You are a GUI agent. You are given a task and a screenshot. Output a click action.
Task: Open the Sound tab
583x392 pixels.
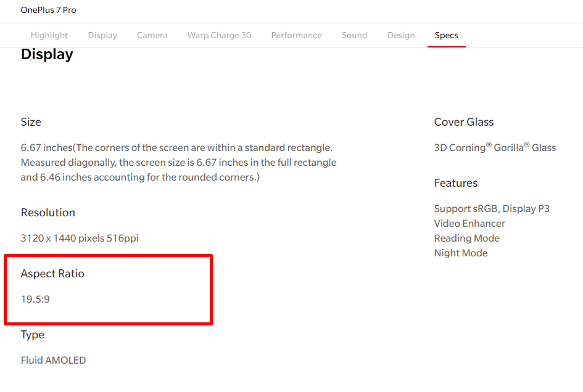pos(354,35)
